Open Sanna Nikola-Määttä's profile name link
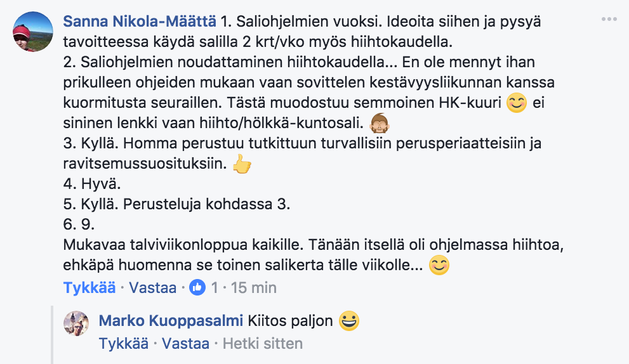This screenshot has width=629, height=364. point(140,22)
